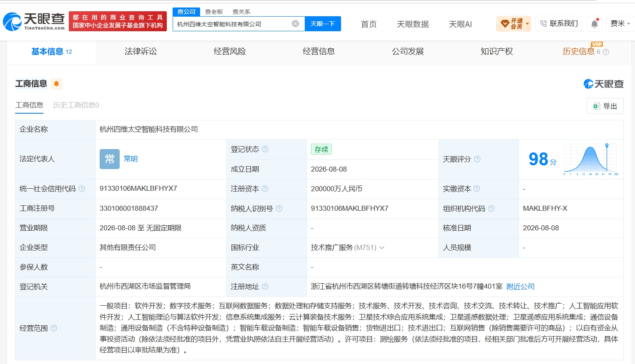Go to 天眼数据 in top navigation
The width and height of the screenshot is (635, 364).
[x=413, y=24]
